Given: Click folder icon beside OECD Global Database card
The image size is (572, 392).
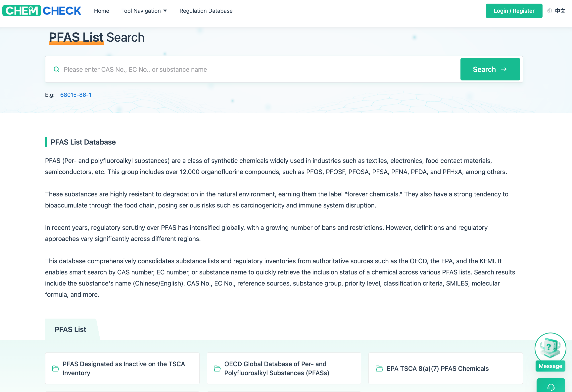Looking at the screenshot, I should coord(217,368).
